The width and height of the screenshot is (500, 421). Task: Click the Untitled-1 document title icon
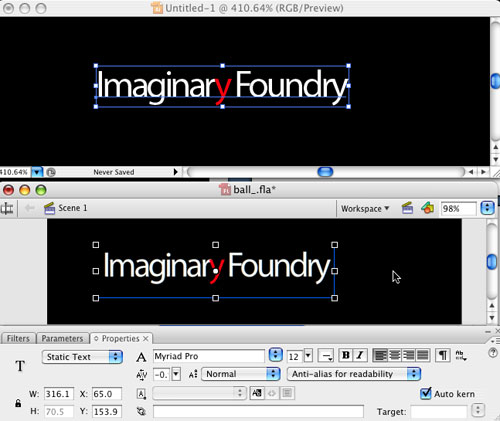point(157,8)
